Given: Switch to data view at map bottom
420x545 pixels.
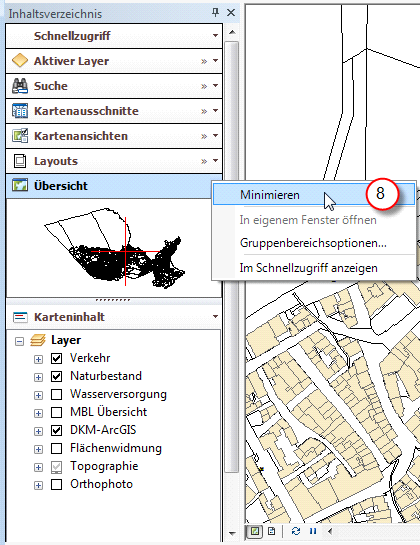Looking at the screenshot, I should (x=255, y=531).
